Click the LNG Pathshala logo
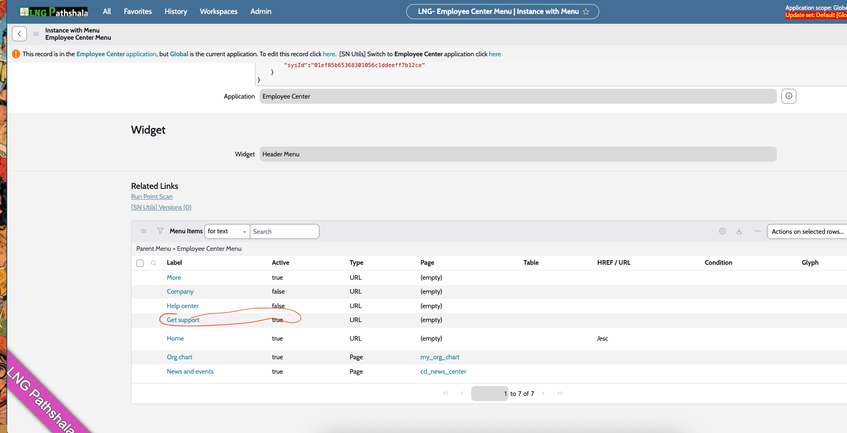This screenshot has height=433, width=847. click(x=53, y=11)
